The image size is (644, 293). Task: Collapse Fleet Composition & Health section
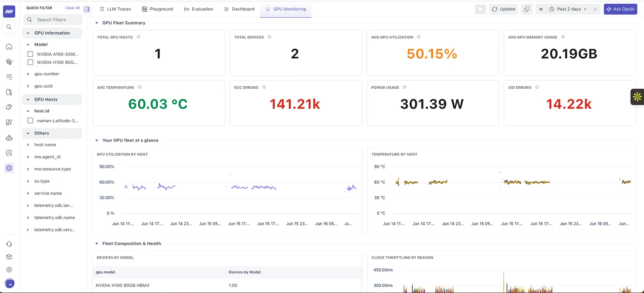[x=97, y=243]
